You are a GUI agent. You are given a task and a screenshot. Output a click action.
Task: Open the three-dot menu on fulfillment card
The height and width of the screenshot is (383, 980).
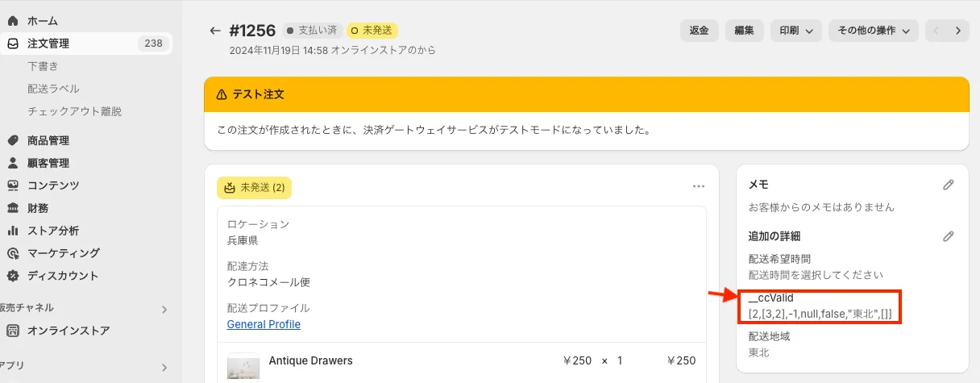pos(699,186)
